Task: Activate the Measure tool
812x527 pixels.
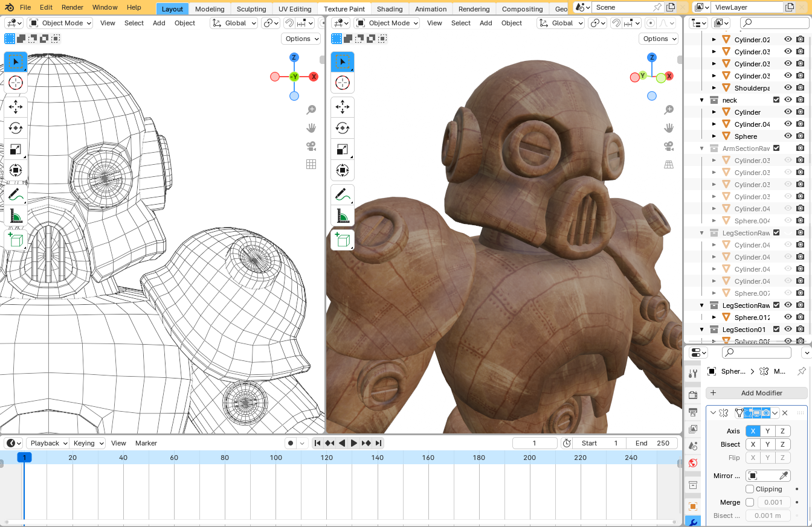Action: (x=15, y=216)
